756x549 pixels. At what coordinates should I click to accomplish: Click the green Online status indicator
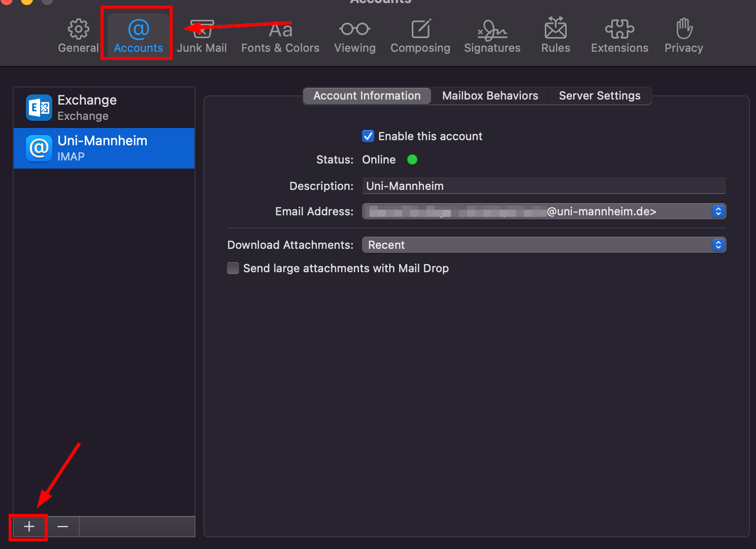click(x=412, y=159)
